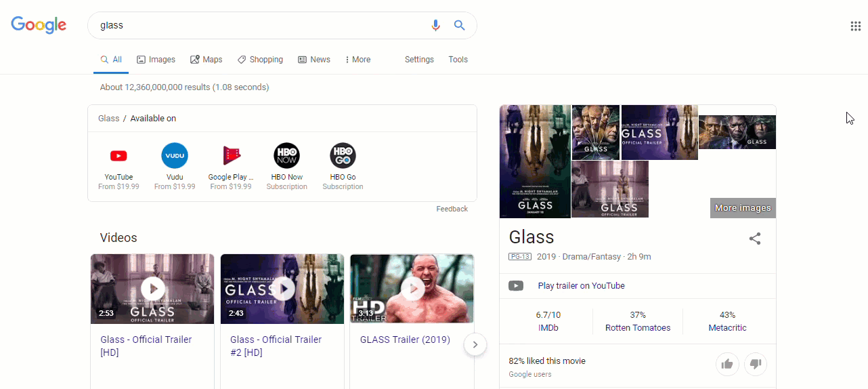868x389 pixels.
Task: Open the Rotten Tomatoes rating link
Action: [638, 328]
